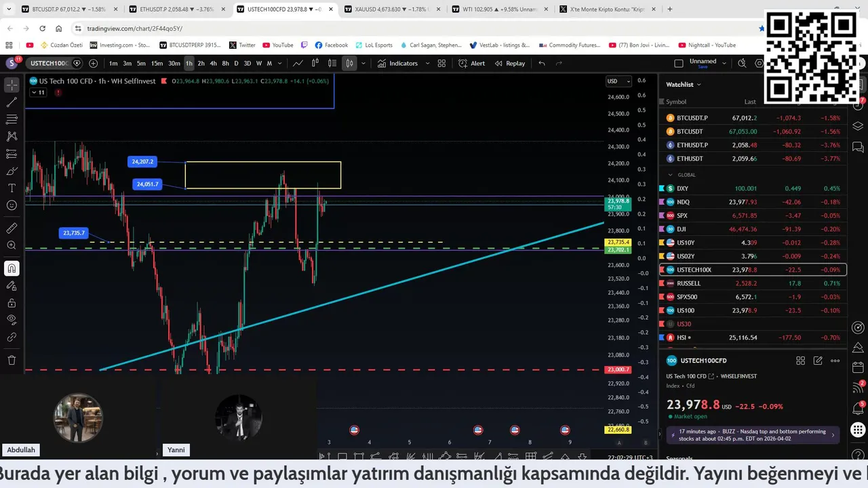Screen dimensions: 868x488
Task: Open the Indicators dialog
Action: pos(397,63)
